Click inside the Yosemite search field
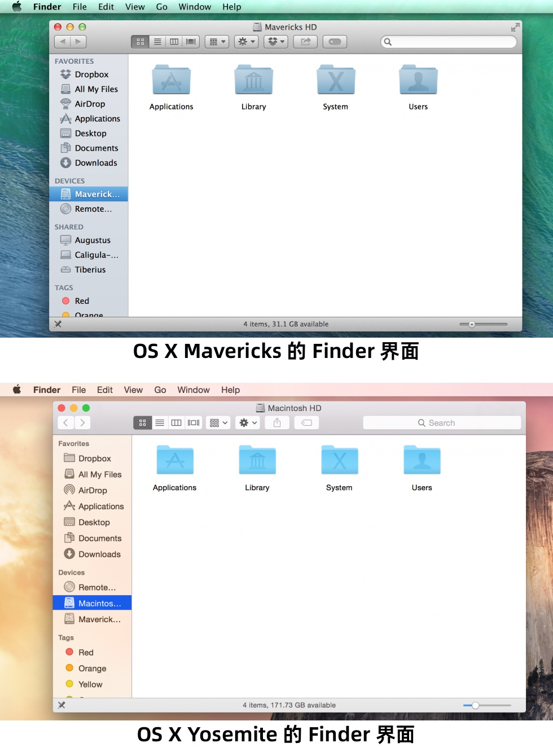 tap(442, 422)
